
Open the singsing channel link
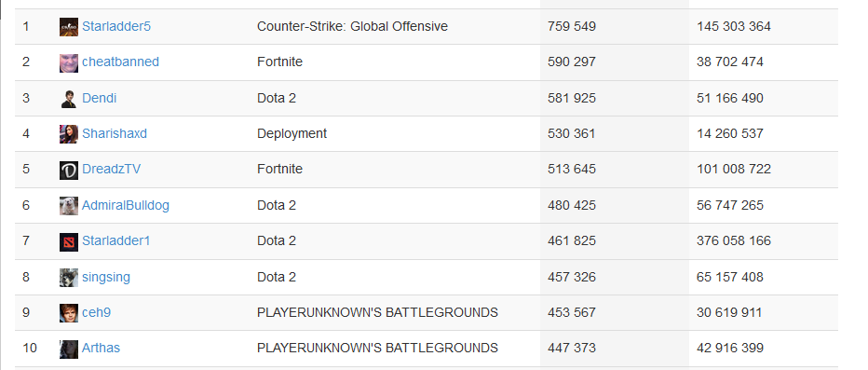click(106, 277)
